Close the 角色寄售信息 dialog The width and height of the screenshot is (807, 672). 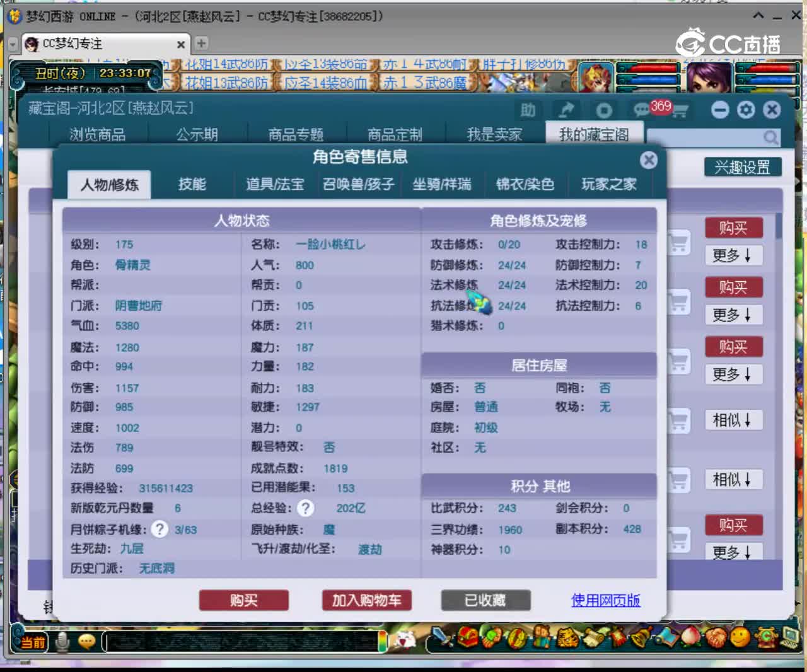[x=649, y=159]
